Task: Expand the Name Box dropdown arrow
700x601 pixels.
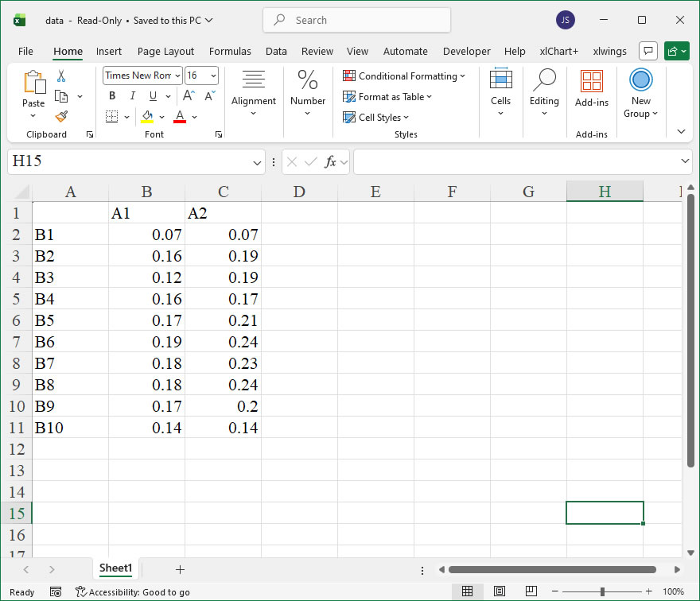Action: click(x=257, y=162)
